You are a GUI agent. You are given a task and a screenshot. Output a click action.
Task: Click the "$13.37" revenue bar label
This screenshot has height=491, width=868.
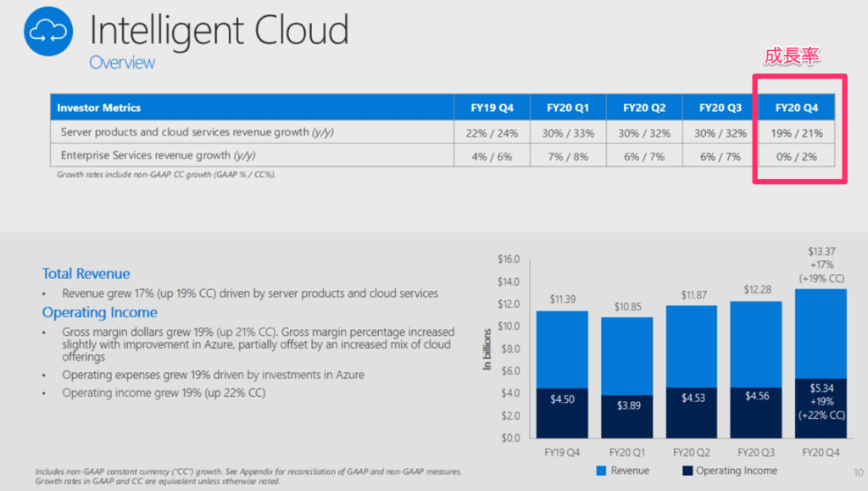822,252
